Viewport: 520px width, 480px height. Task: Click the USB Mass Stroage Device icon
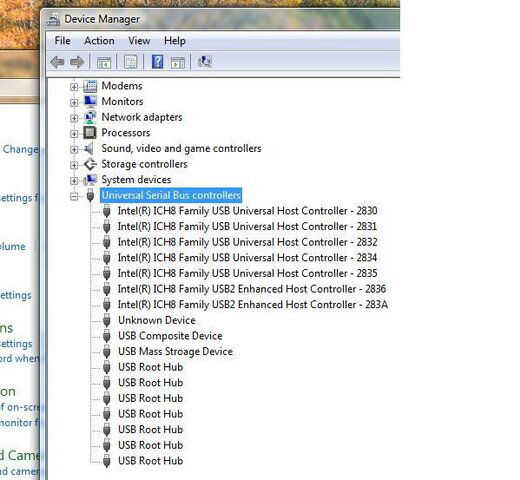click(107, 352)
